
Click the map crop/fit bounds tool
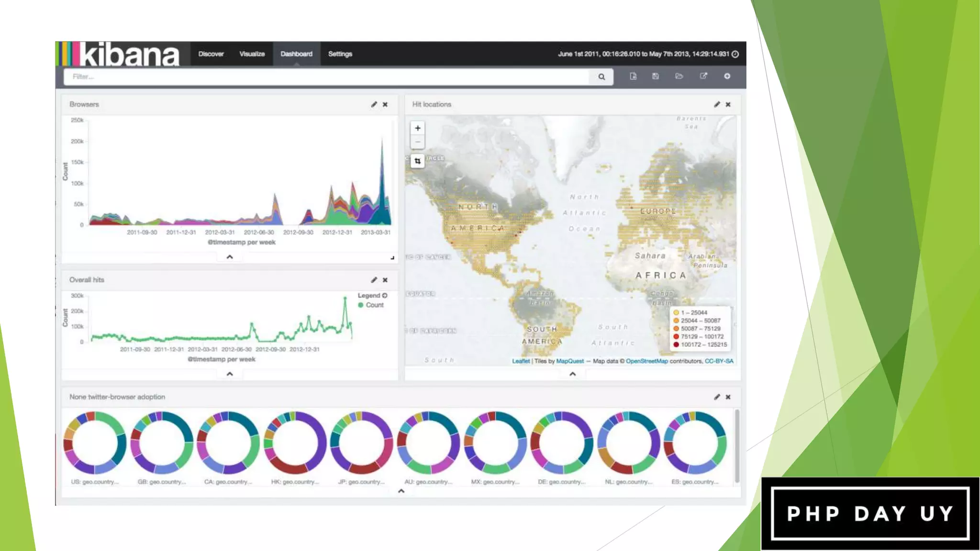tap(418, 161)
